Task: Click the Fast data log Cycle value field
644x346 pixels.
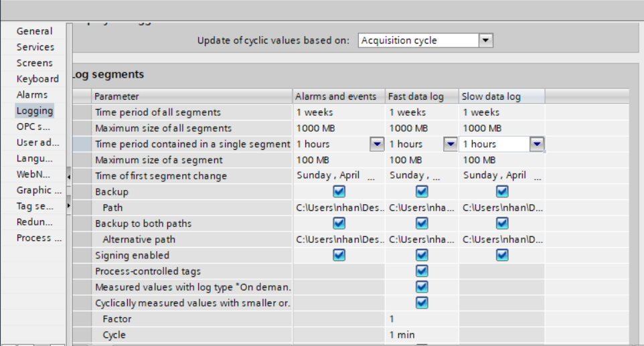Action: click(x=421, y=335)
